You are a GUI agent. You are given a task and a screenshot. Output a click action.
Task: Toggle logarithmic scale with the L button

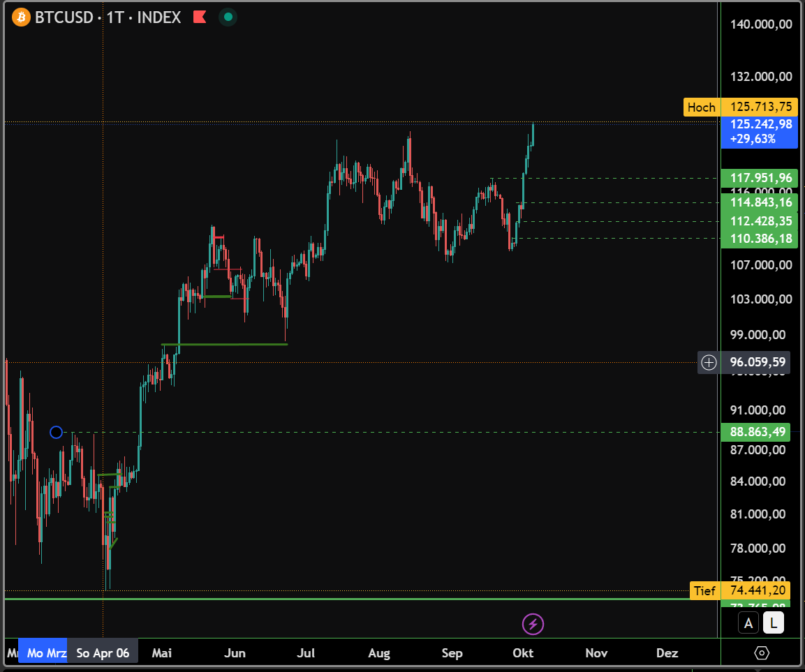coord(774,623)
